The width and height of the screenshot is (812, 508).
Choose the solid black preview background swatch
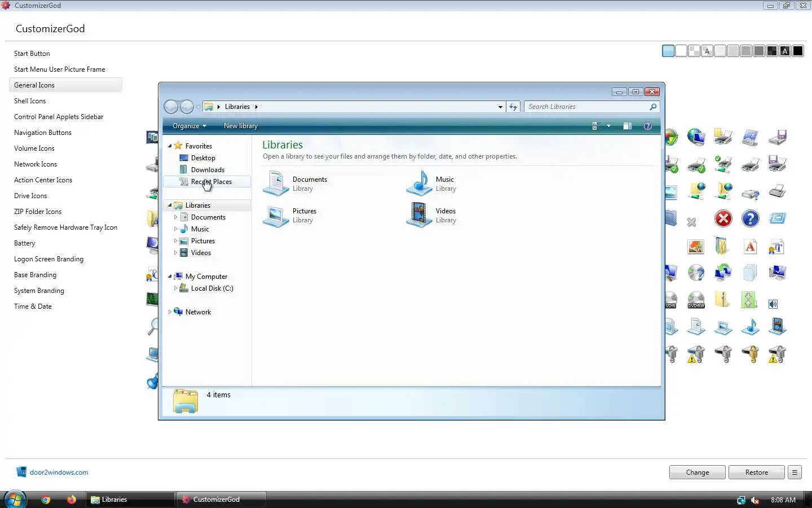pyautogui.click(x=798, y=51)
